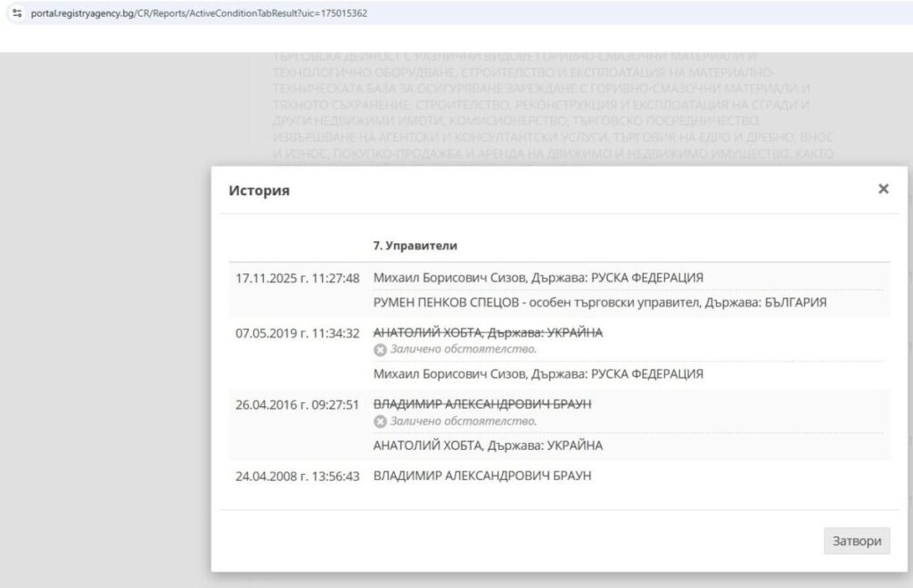Select the 7. Управители column header
Image resolution: width=913 pixels, height=588 pixels.
pyautogui.click(x=415, y=245)
